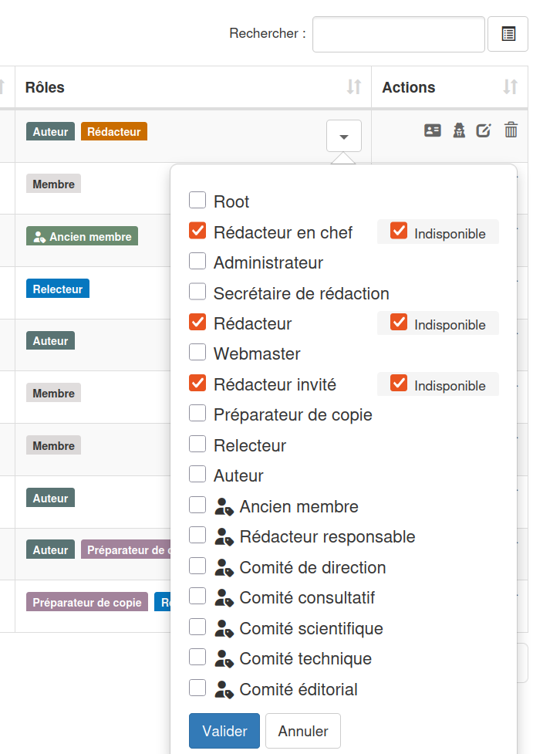Click the edit pencil icon under Actions
Screen dimensions: 560x754
(x=484, y=130)
